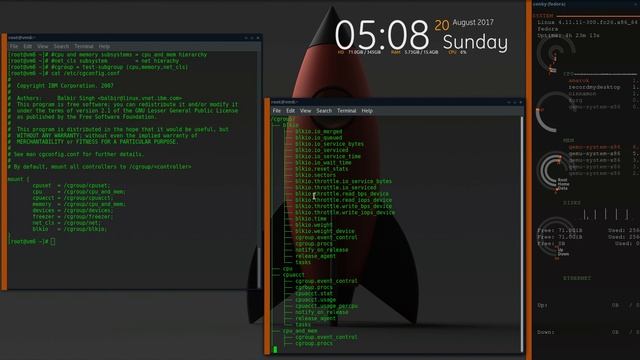Screen dimensions: 640x360
Task: Open View menu in left terminal window
Action: click(42, 47)
